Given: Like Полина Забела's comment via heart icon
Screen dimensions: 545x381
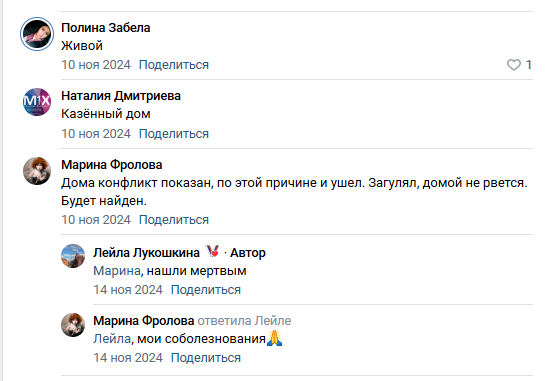Looking at the screenshot, I should [x=513, y=65].
